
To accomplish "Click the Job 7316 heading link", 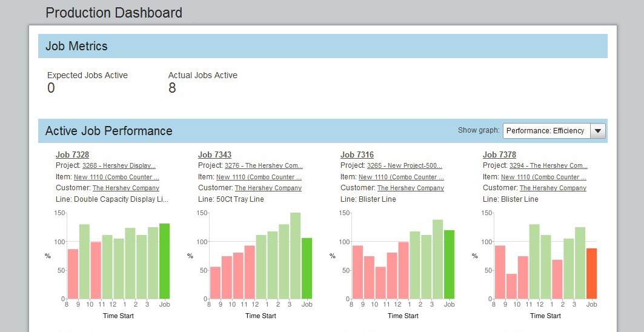I will click(357, 154).
